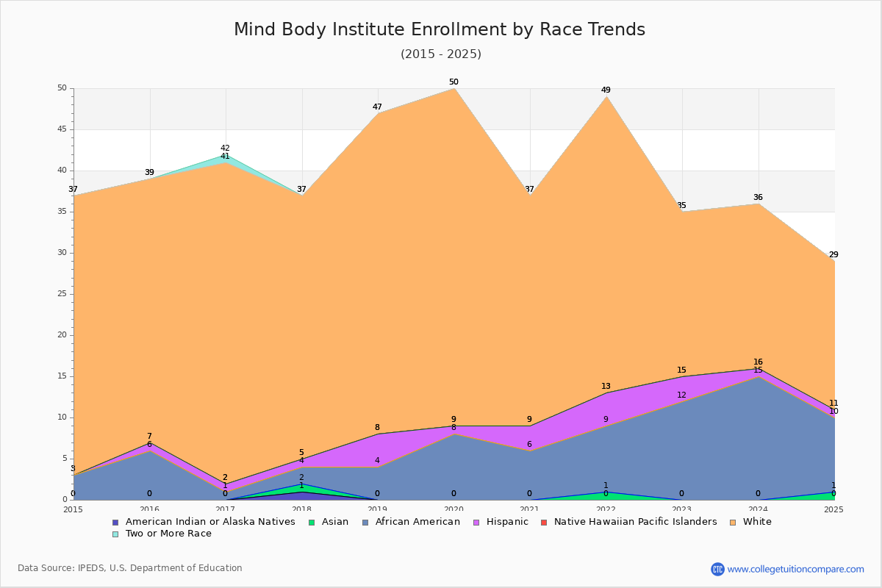The image size is (882, 588).
Task: Toggle the Hispanic series legend label
Action: pos(506,522)
